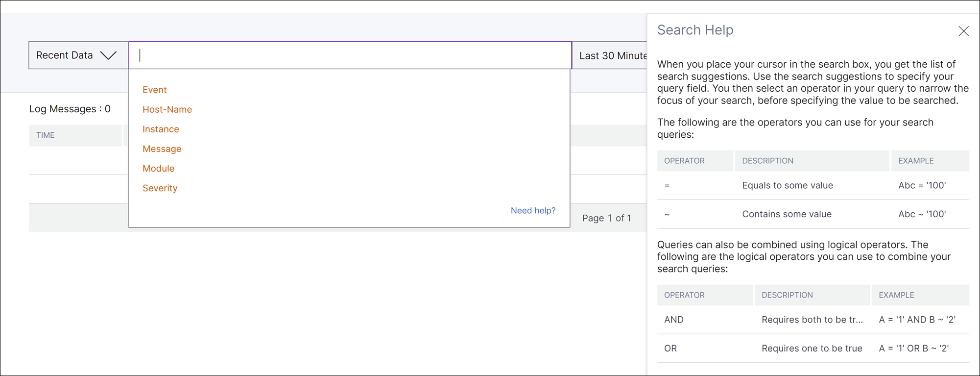Viewport: 980px width, 376px height.
Task: Click the Search Help heading
Action: pyautogui.click(x=695, y=30)
